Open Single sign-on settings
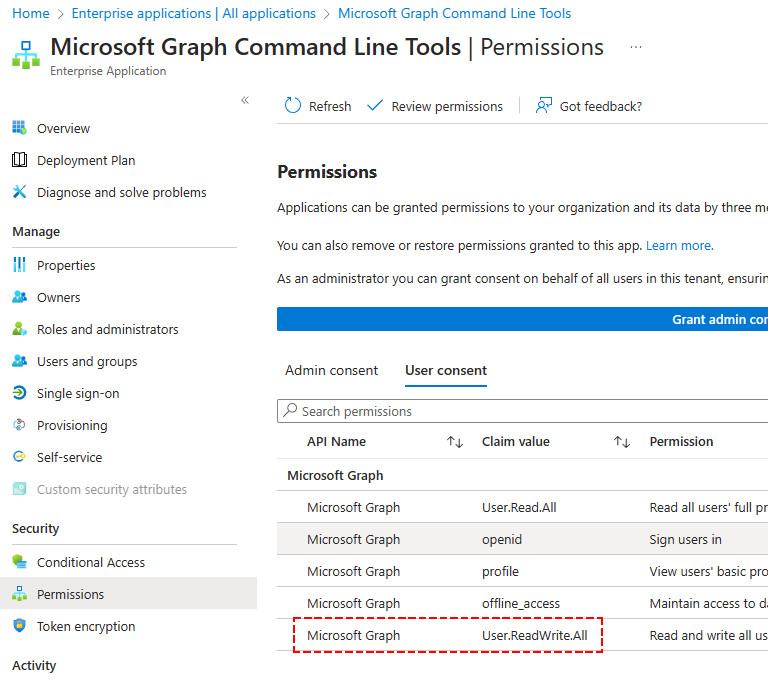 coord(78,393)
